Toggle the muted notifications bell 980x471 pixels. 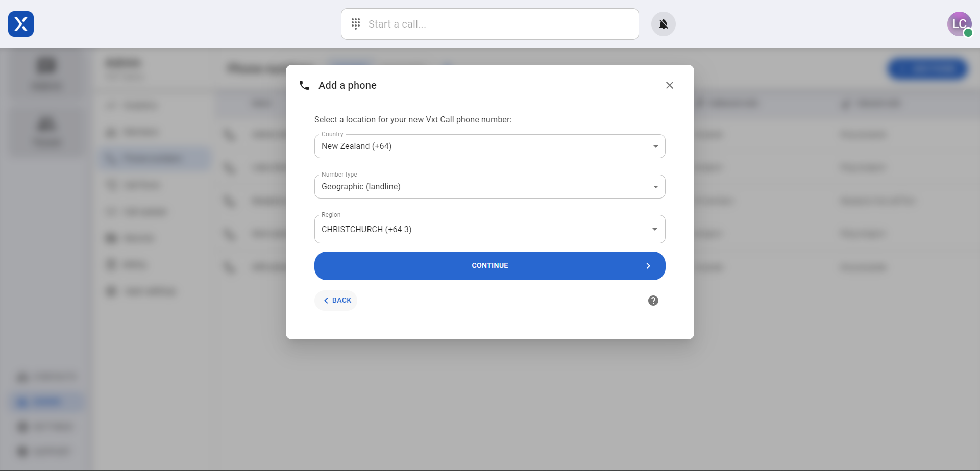(663, 23)
